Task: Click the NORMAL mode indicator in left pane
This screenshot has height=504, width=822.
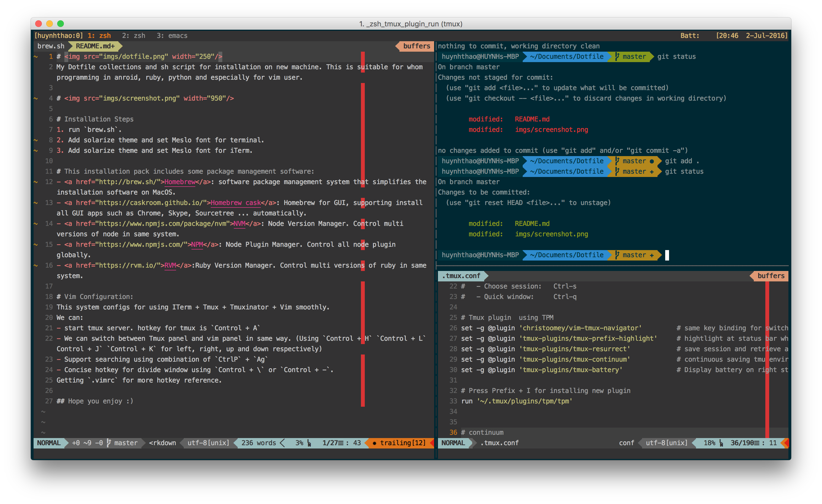Action: [49, 443]
